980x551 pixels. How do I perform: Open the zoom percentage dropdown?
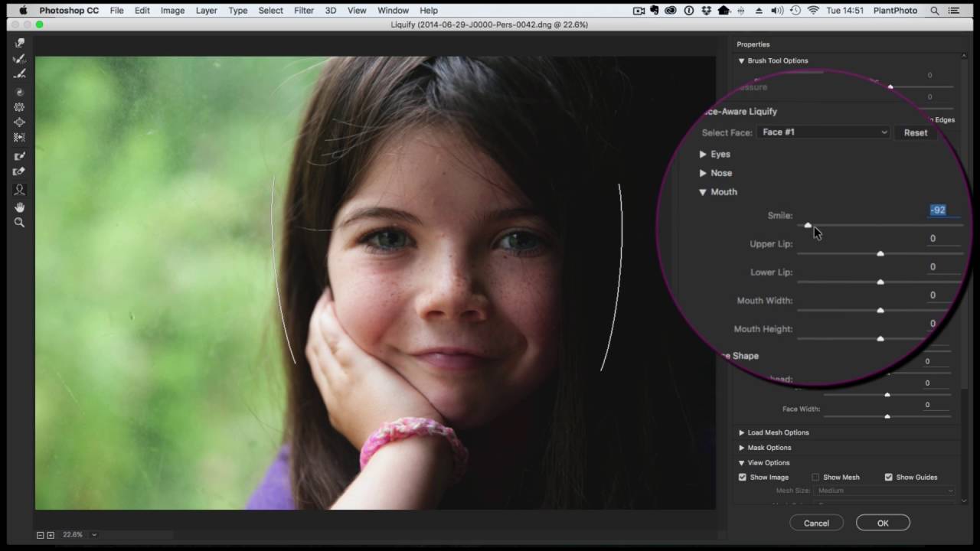coord(94,535)
